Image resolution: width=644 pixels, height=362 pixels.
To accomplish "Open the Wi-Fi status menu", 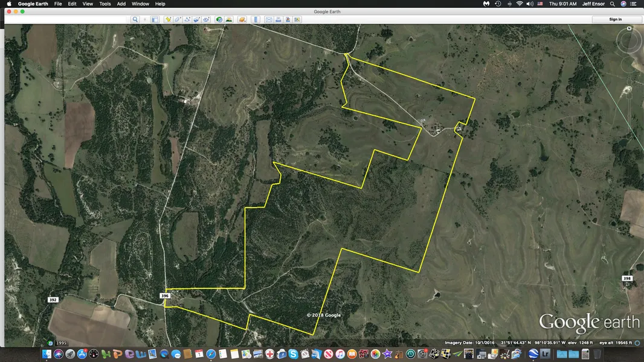I will click(519, 4).
